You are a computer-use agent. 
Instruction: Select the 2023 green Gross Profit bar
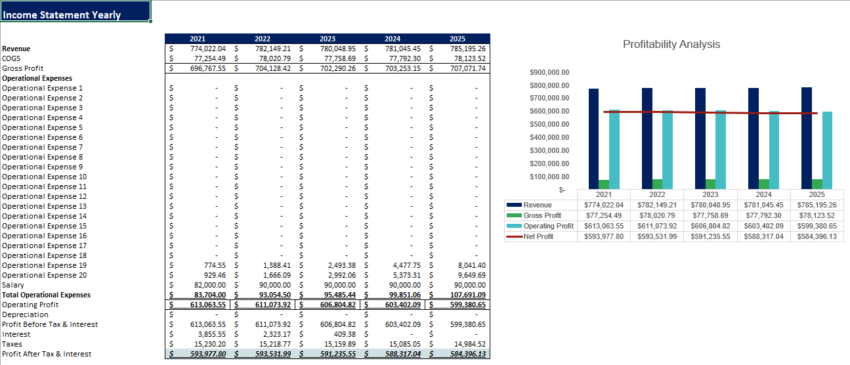coord(711,184)
